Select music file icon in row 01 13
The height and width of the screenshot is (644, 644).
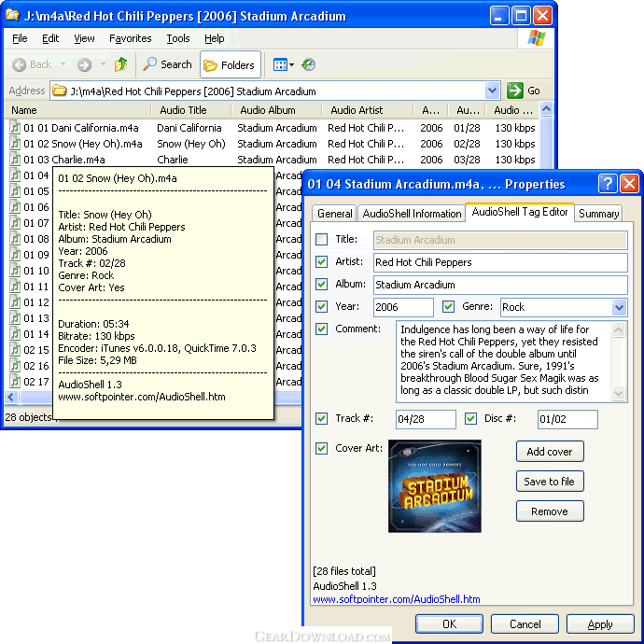click(x=15, y=318)
